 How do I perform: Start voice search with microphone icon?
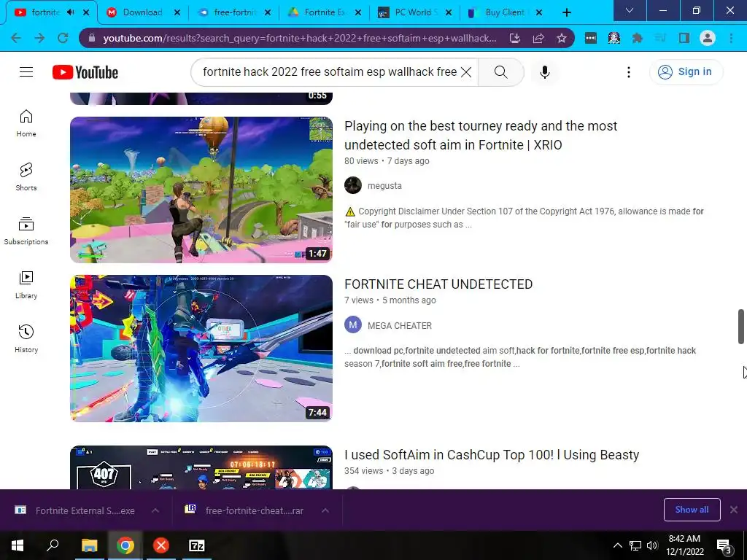pos(545,72)
